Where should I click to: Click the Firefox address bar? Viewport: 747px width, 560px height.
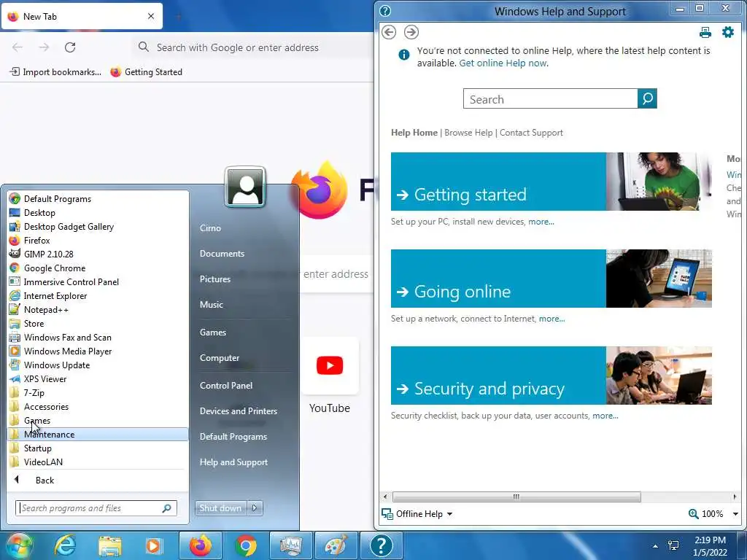coord(252,47)
